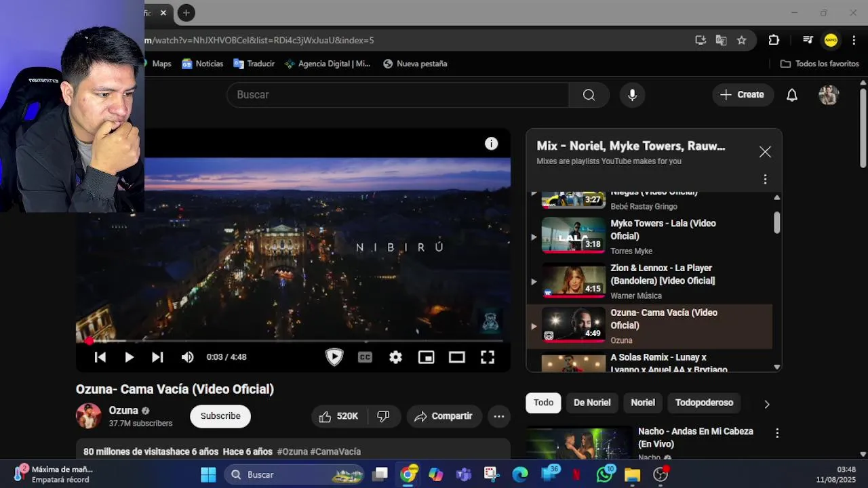Mute the video player volume
This screenshot has width=868, height=488.
187,357
